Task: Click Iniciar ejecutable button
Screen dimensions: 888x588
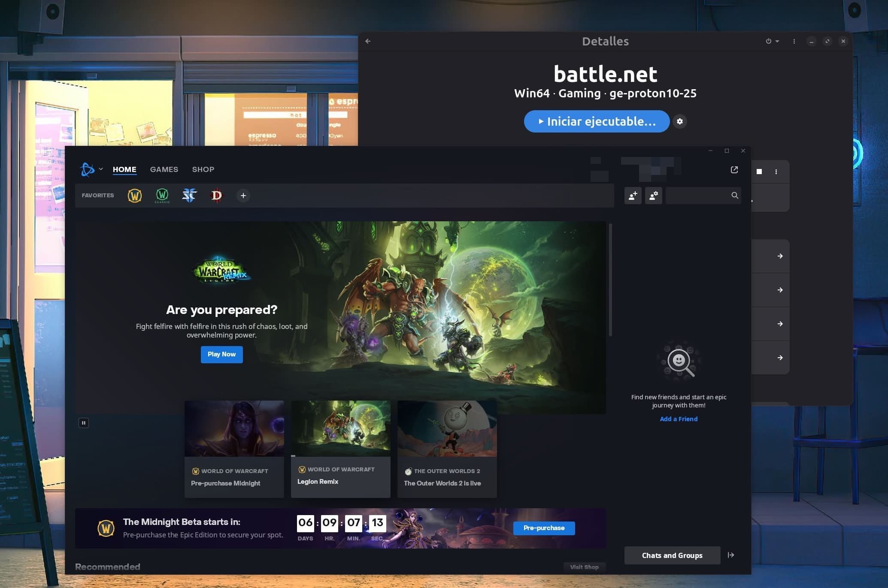Action: 597,121
